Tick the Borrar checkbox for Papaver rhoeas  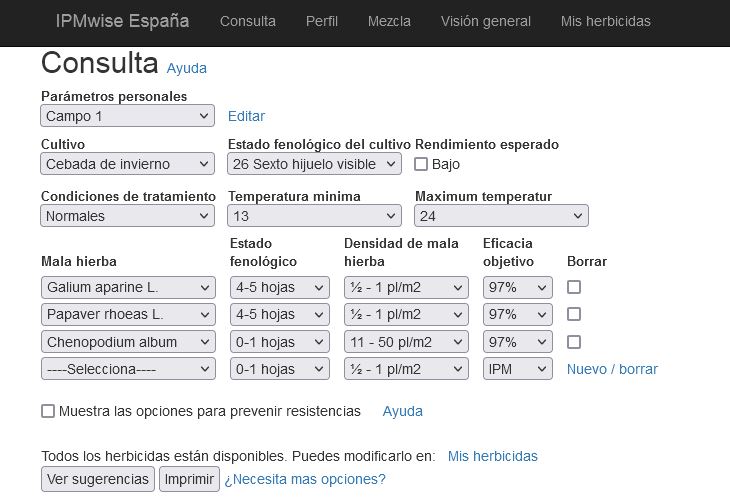574,314
